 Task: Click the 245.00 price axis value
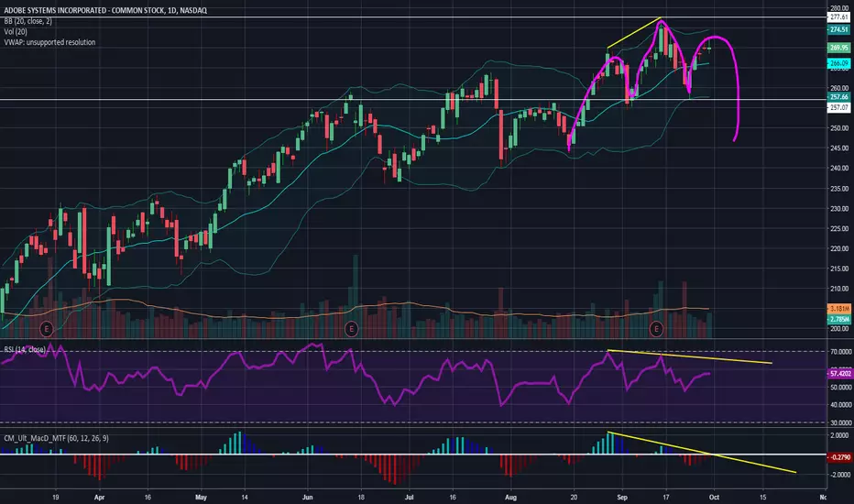click(839, 148)
